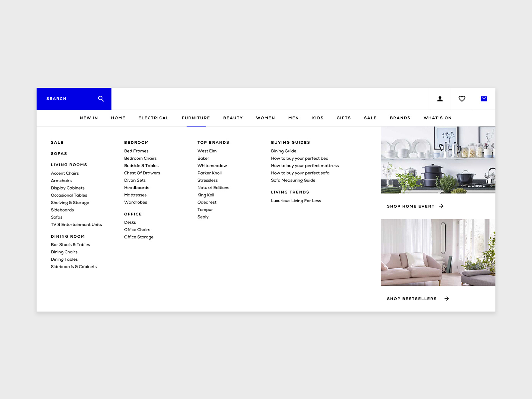
Task: Select the Furniture navigation tab
Action: pyautogui.click(x=196, y=118)
